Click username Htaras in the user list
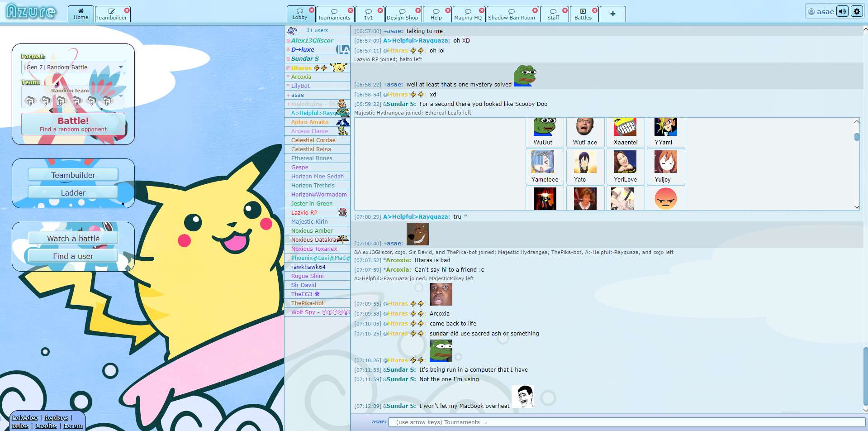The image size is (868, 431). pos(301,67)
